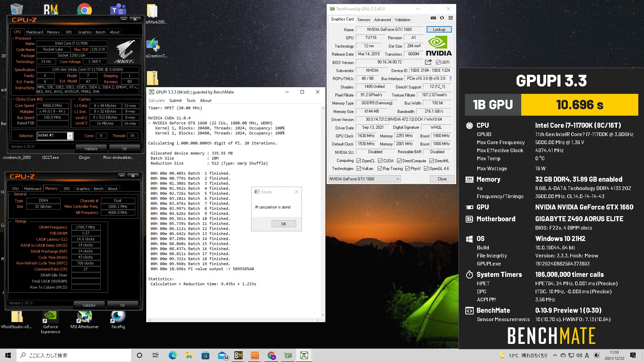Select Bench tab in top CPU-Z window
Image resolution: width=644 pixels, height=362 pixels.
pos(100,32)
